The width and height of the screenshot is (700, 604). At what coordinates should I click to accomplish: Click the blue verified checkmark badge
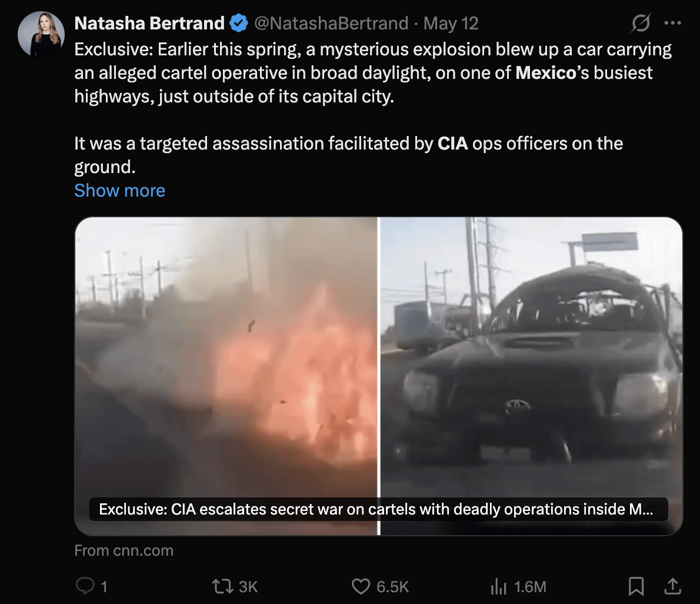239,23
